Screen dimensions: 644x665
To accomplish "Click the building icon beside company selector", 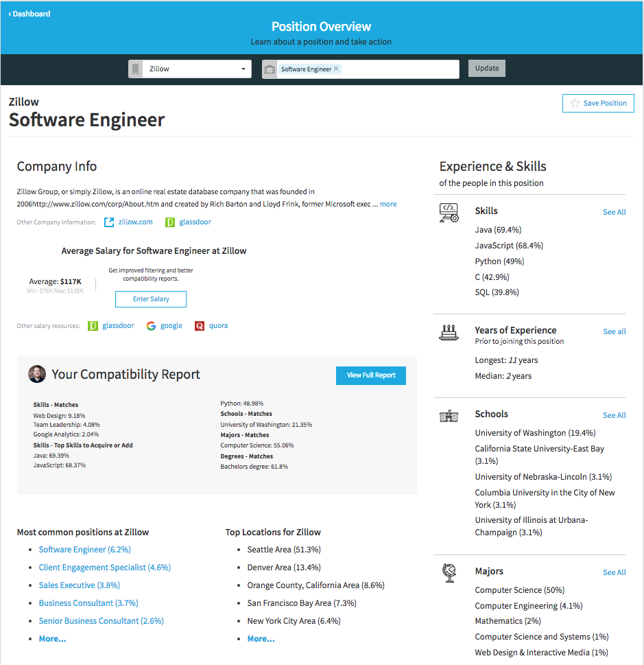I will 136,69.
